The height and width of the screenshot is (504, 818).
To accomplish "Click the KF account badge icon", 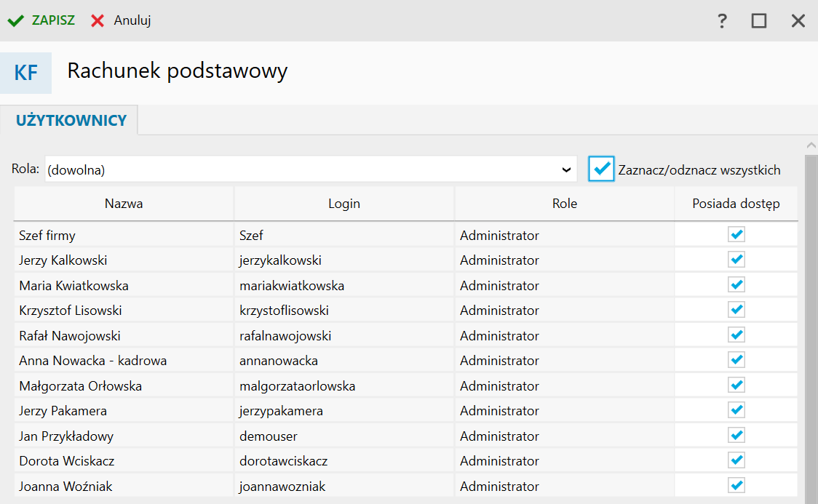I will point(26,73).
